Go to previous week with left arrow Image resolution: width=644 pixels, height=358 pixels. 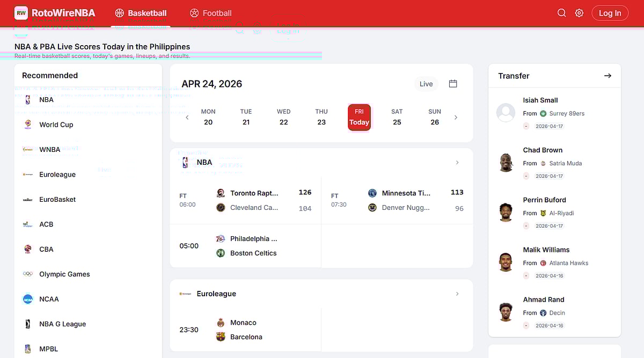[x=187, y=118]
